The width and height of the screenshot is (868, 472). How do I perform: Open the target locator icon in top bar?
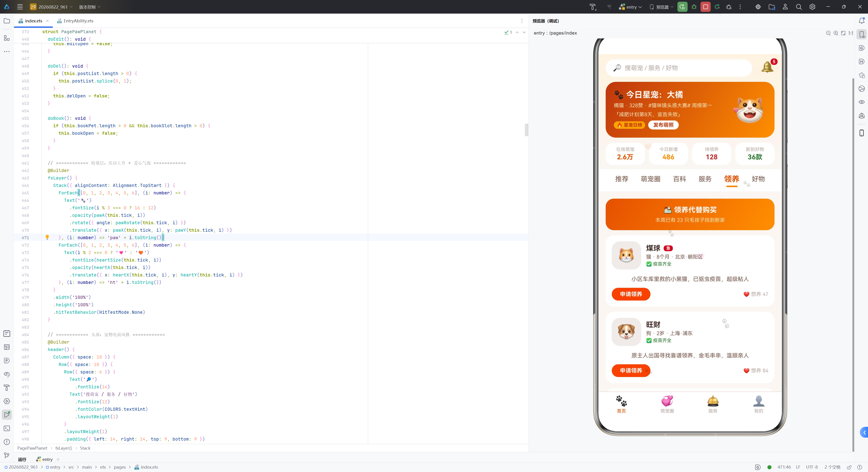tap(758, 7)
